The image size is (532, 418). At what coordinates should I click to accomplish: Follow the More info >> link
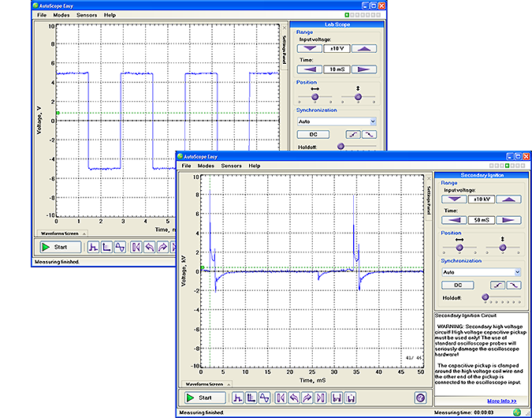[x=502, y=401]
